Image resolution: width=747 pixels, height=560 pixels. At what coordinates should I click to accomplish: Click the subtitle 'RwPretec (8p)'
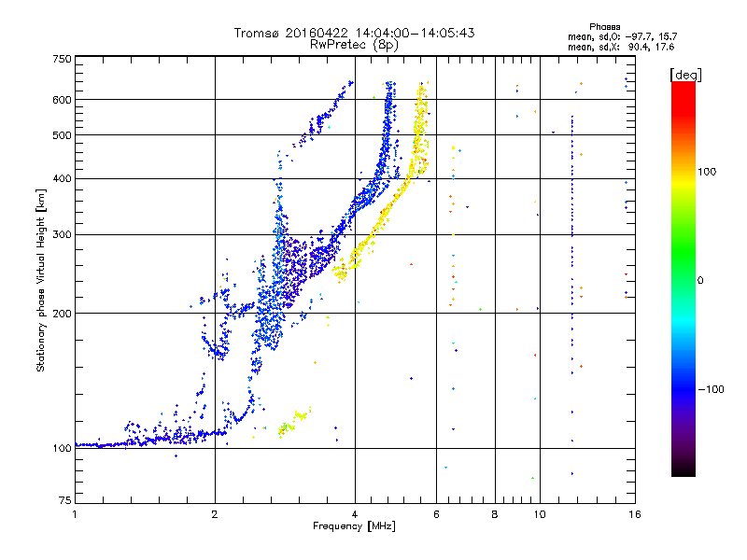[354, 45]
